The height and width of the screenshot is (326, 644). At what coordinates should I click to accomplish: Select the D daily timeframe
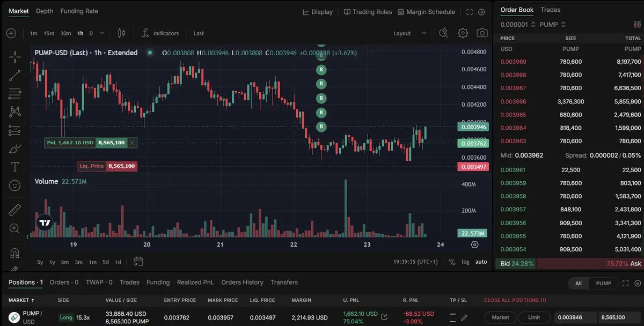[91, 33]
